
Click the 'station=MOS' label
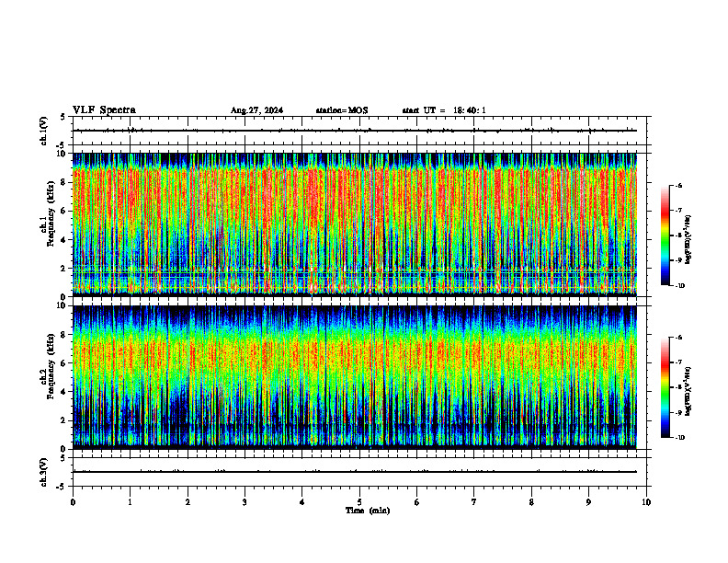click(x=342, y=110)
